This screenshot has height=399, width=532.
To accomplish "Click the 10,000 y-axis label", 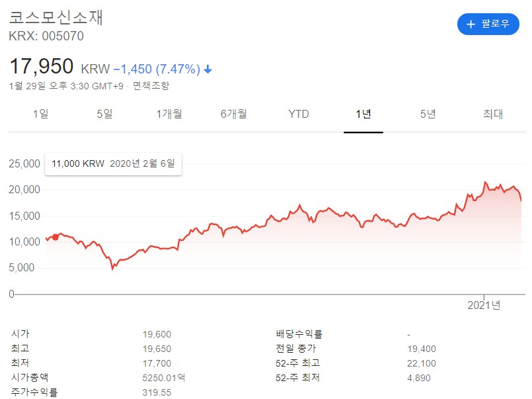I will pyautogui.click(x=24, y=242).
